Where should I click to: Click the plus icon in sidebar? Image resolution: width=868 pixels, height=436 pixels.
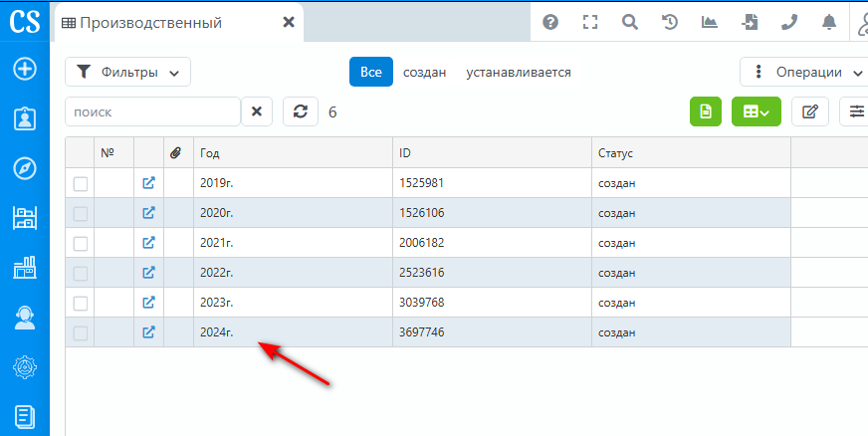point(24,69)
